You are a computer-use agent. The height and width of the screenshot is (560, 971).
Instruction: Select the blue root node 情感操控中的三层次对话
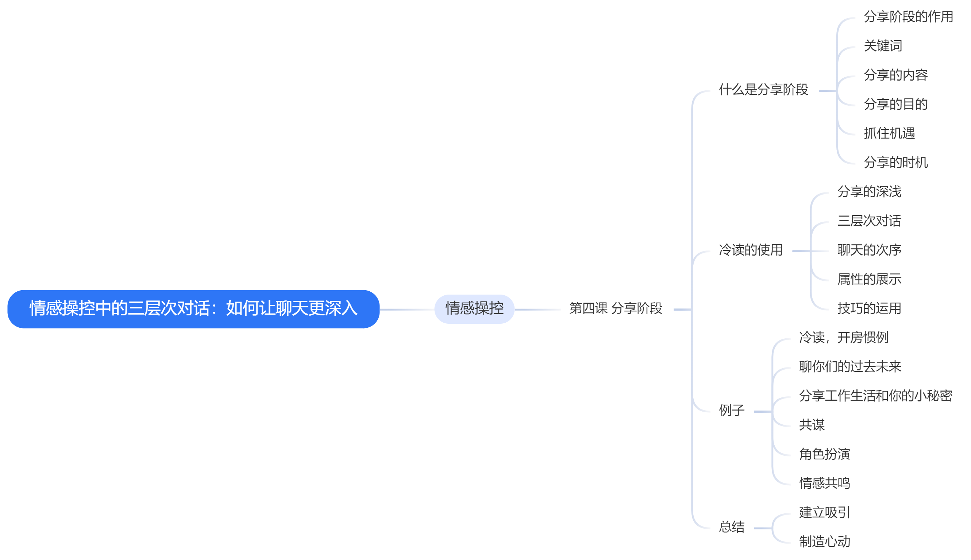[x=194, y=309]
